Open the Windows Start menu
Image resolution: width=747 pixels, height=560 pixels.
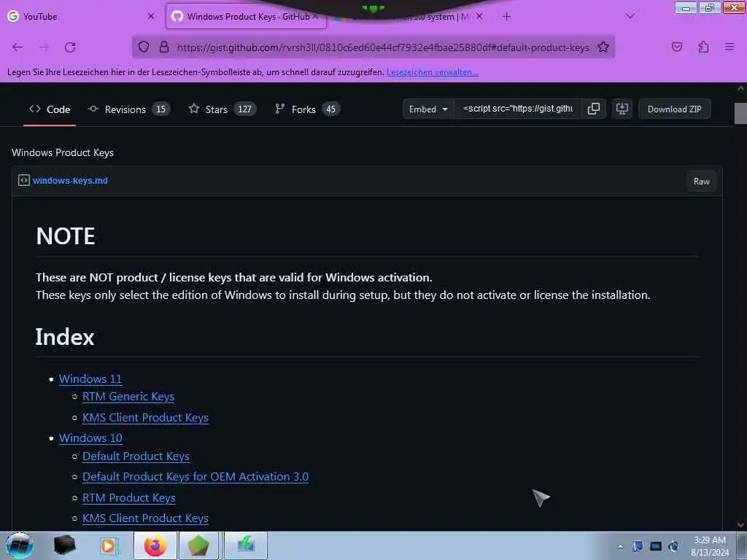coord(20,545)
